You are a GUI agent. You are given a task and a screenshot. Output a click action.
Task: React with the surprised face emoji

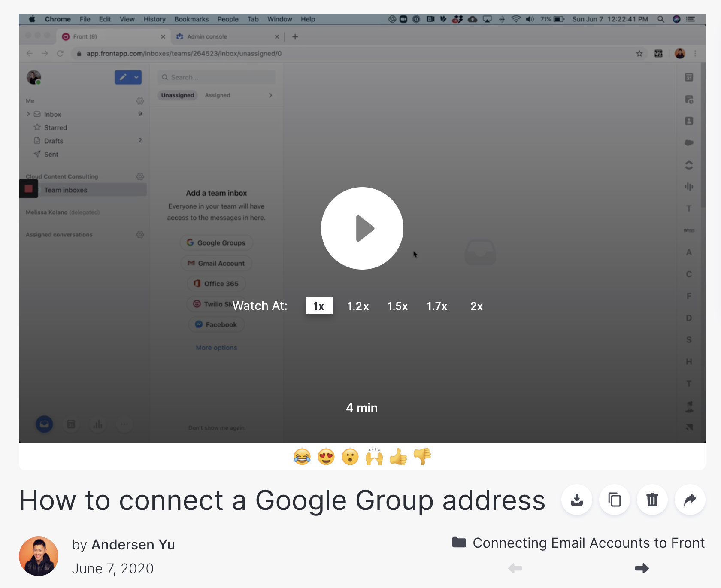tap(350, 457)
